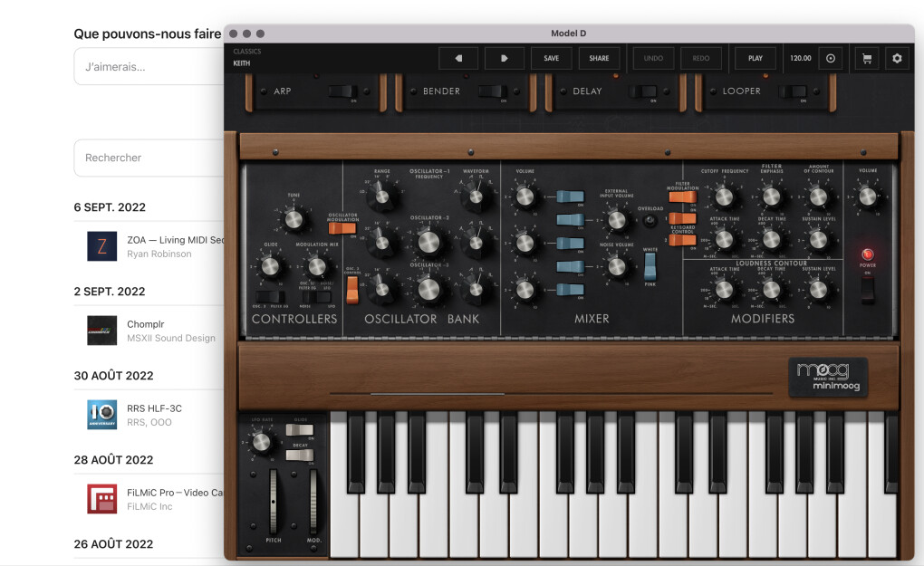
Task: Click the moog minimoog logo badge
Action: point(828,377)
